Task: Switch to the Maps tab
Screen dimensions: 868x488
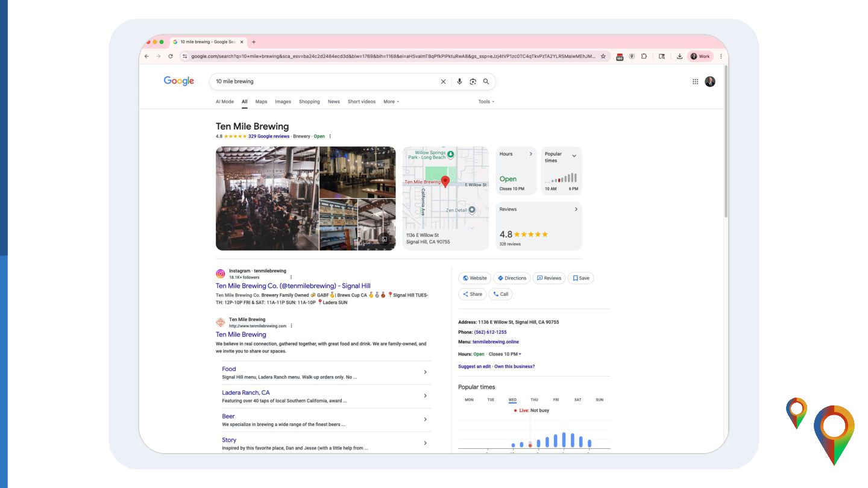Action: (261, 102)
